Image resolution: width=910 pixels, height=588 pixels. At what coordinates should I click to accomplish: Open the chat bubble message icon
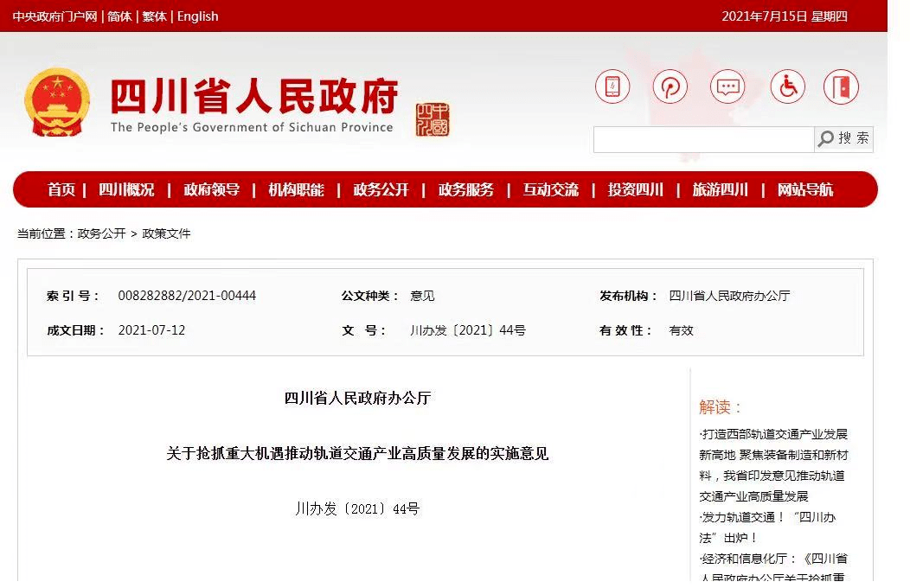tap(727, 87)
